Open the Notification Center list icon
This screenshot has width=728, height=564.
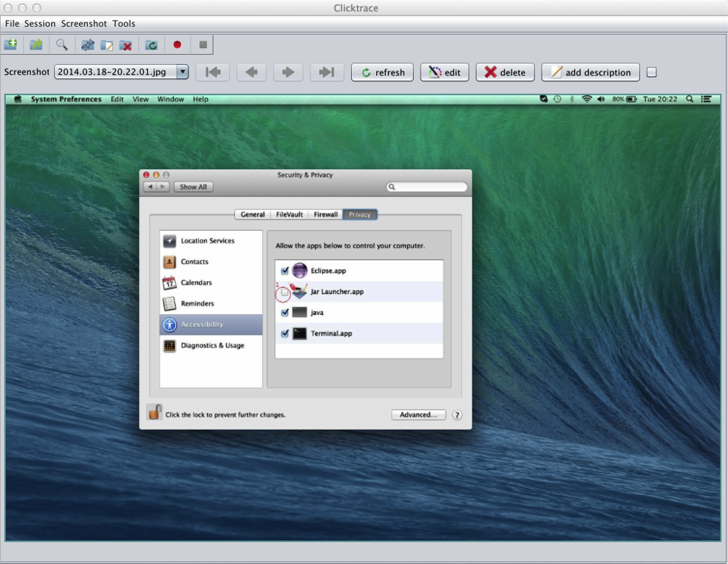point(706,99)
